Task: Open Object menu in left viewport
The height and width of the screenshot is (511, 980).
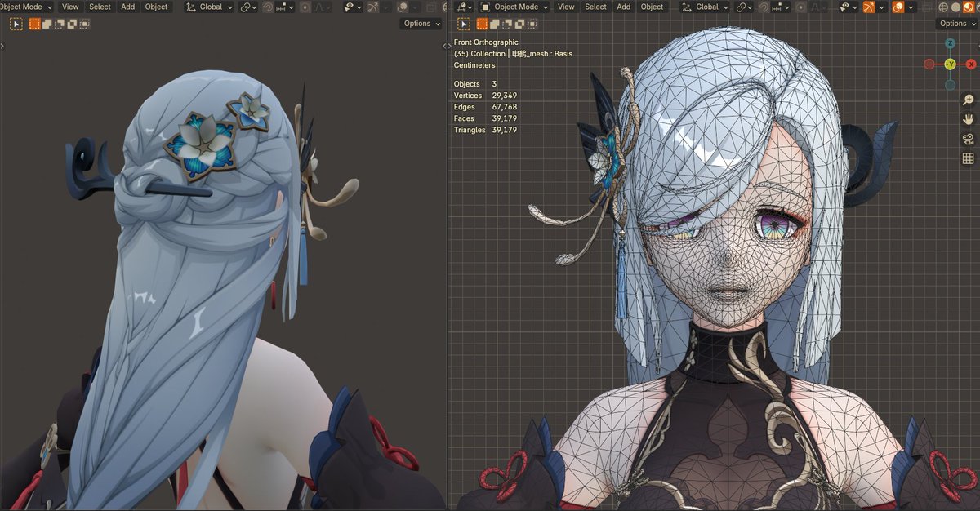Action: (x=156, y=7)
